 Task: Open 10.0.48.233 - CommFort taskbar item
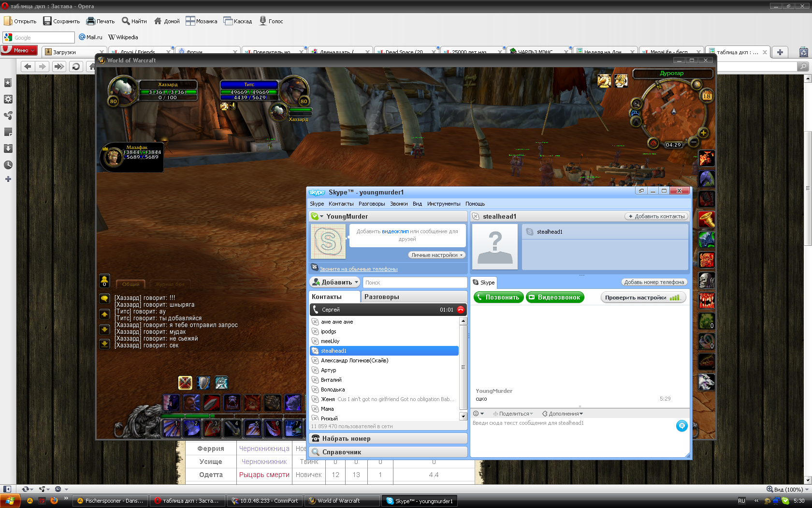click(265, 501)
